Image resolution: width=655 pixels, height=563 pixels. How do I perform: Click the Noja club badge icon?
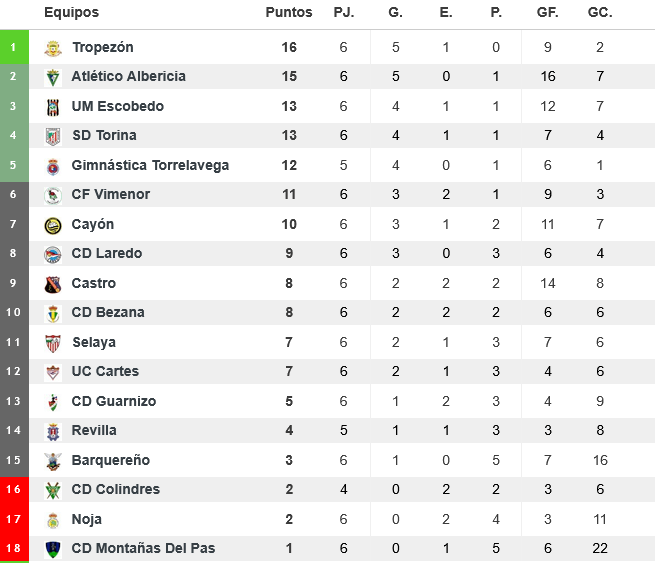click(x=53, y=520)
